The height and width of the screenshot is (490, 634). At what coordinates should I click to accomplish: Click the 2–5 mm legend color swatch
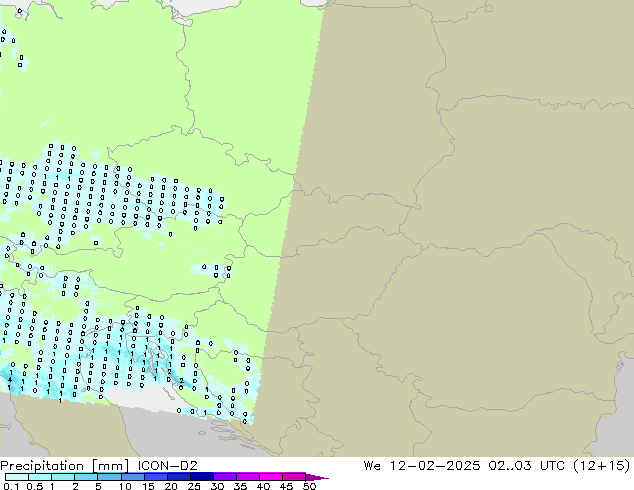[86, 477]
